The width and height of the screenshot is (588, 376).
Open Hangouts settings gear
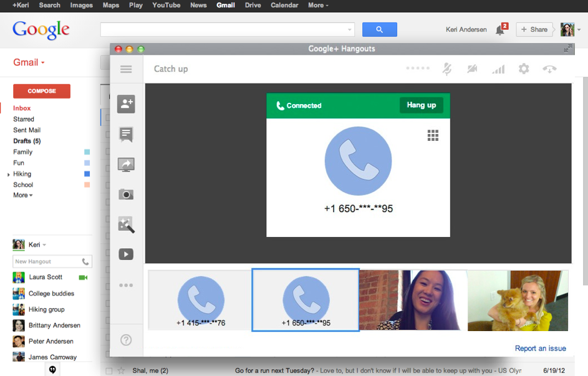524,69
